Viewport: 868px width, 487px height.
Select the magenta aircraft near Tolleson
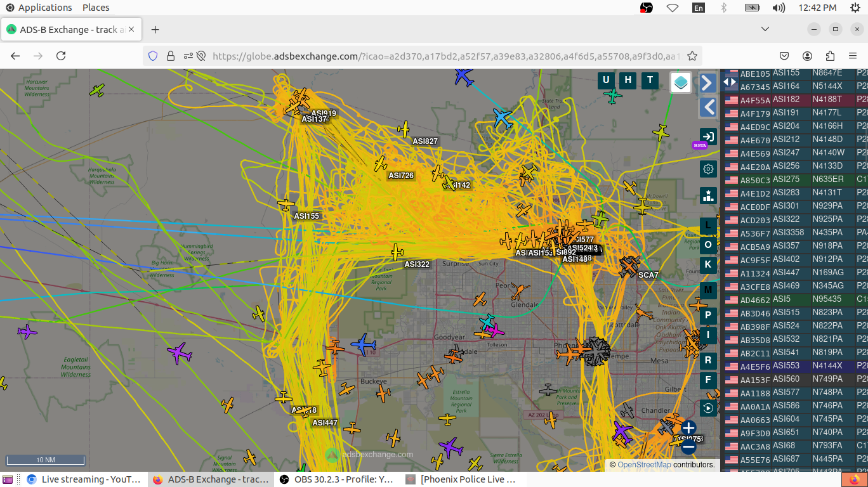(496, 331)
